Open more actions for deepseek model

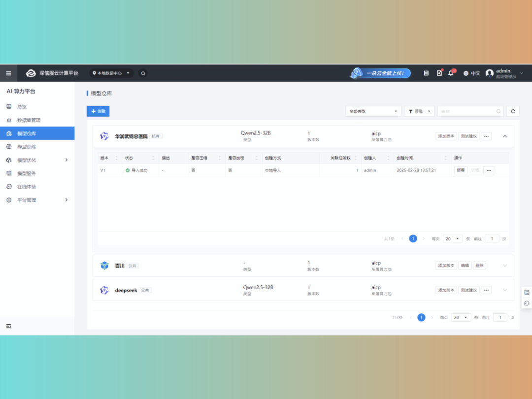click(486, 290)
